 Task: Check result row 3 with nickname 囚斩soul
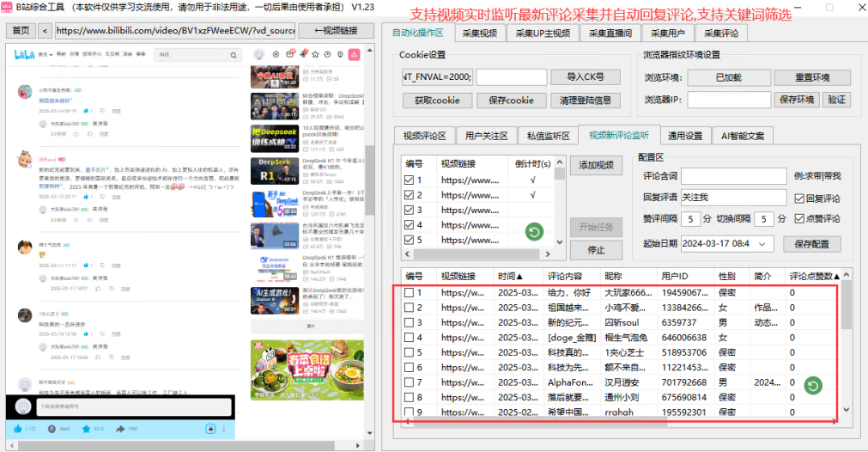coord(409,322)
